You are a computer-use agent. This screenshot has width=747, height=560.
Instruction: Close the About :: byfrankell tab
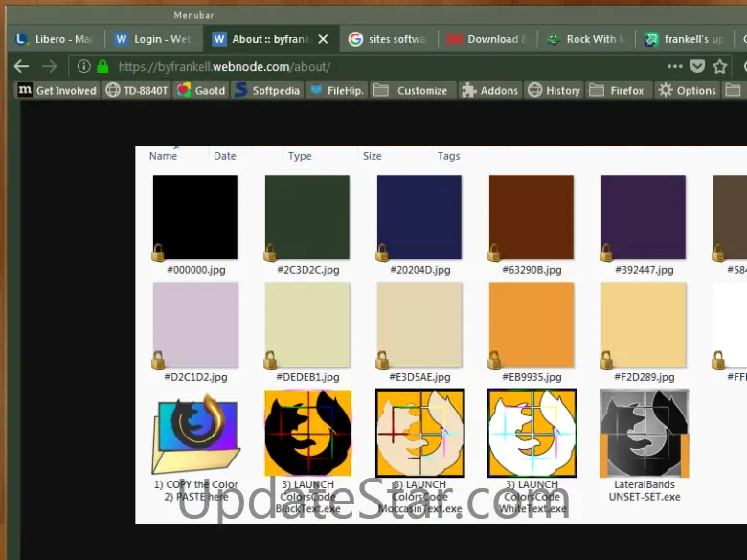point(323,39)
